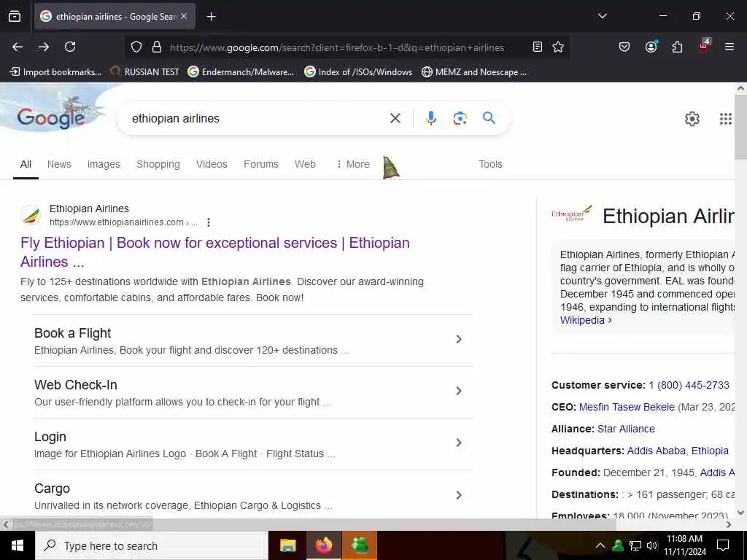Reload the current page
This screenshot has height=560, width=747.
[70, 47]
